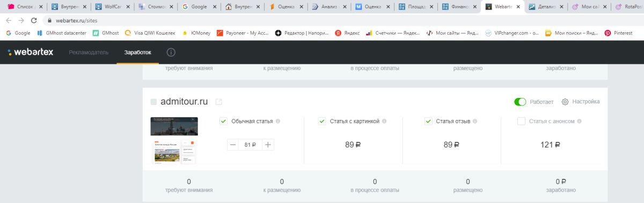Open Настройка settings for admitour.ru
This screenshot has width=644, height=203.
tap(586, 102)
